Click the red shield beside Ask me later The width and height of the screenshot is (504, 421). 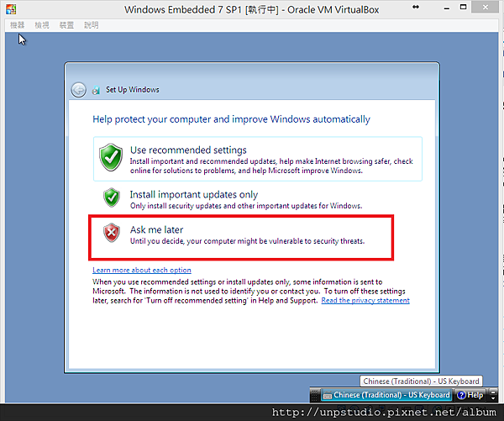pyautogui.click(x=112, y=233)
